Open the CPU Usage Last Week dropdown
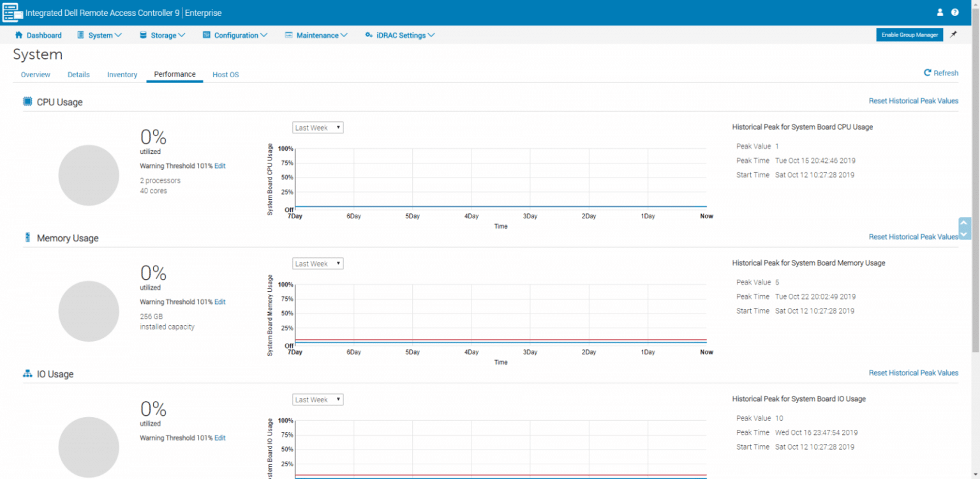This screenshot has height=479, width=980. click(x=318, y=128)
